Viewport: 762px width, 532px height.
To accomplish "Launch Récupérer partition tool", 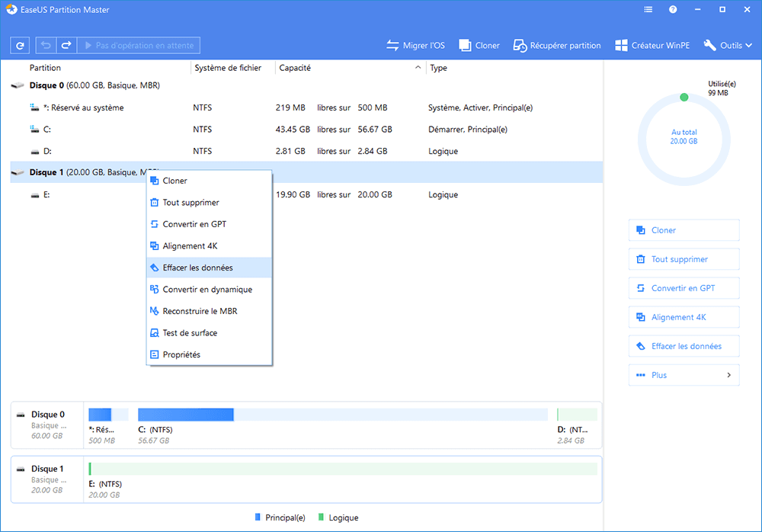I will (556, 45).
